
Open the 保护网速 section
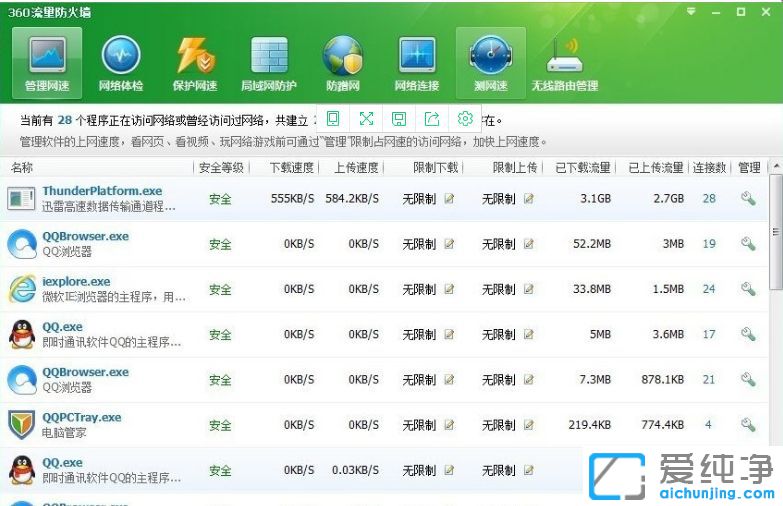coord(195,62)
